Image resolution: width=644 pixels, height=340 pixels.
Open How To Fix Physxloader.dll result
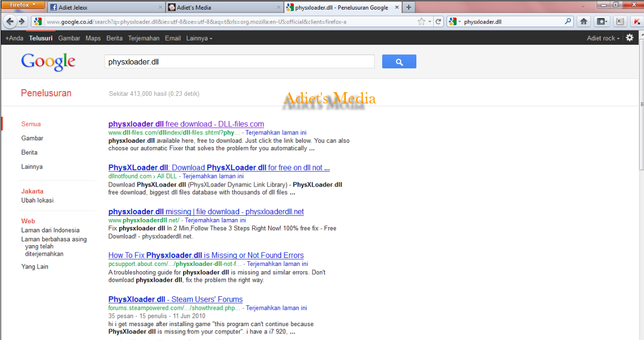(206, 255)
